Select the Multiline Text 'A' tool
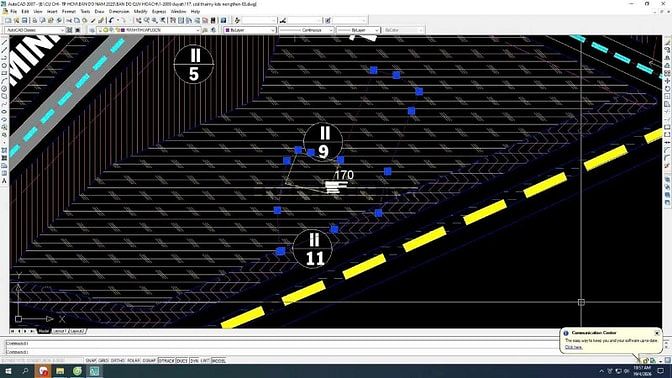 coord(4,181)
